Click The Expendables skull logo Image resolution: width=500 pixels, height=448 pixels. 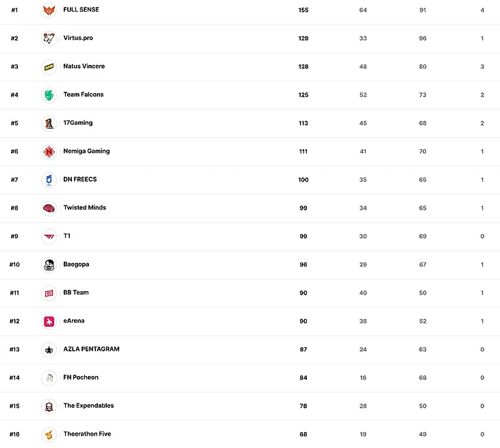(49, 406)
